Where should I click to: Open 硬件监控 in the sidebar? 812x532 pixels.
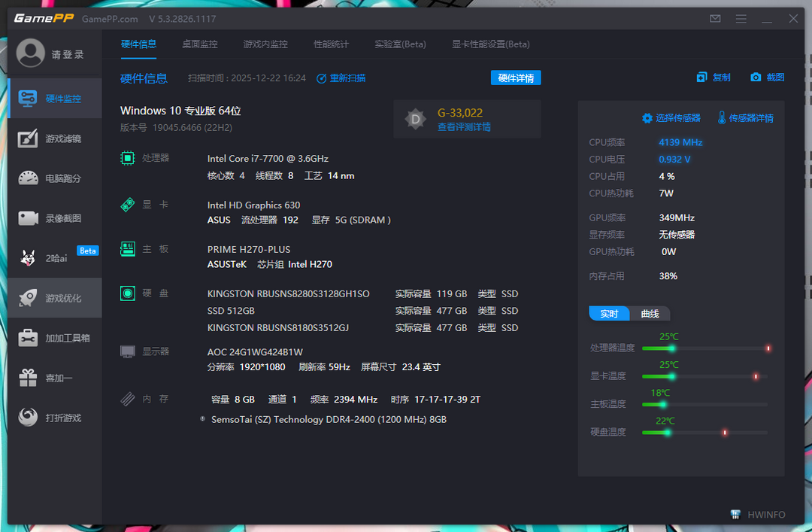coord(55,99)
